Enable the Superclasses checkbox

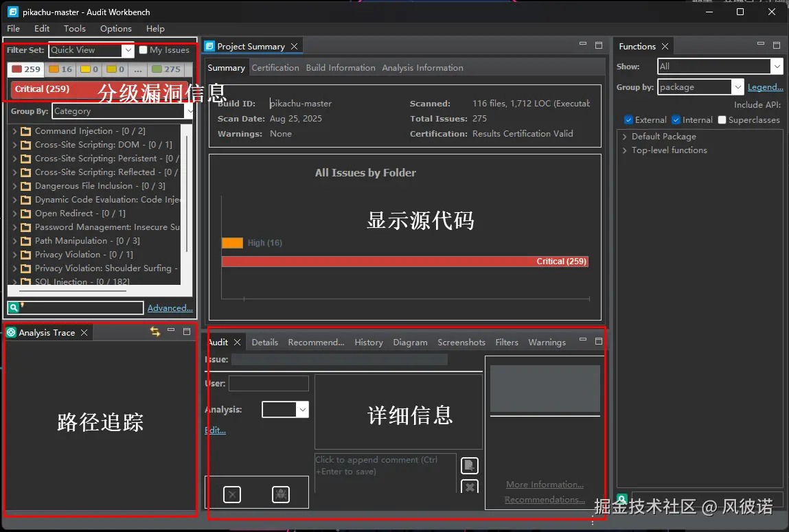point(722,119)
